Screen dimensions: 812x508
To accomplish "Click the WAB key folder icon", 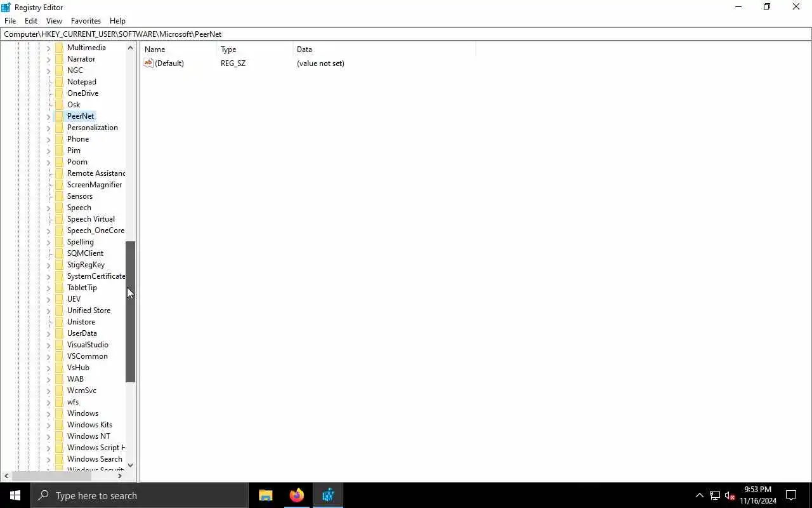I will (x=59, y=379).
